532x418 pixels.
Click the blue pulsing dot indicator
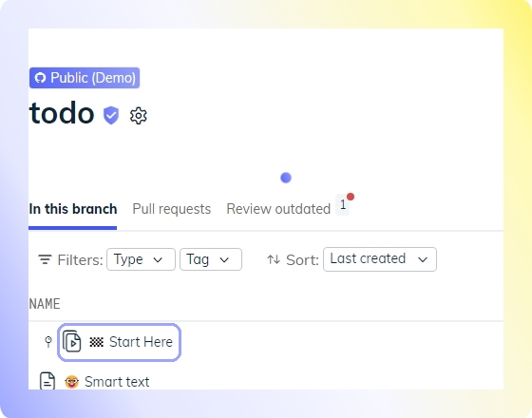coord(286,178)
